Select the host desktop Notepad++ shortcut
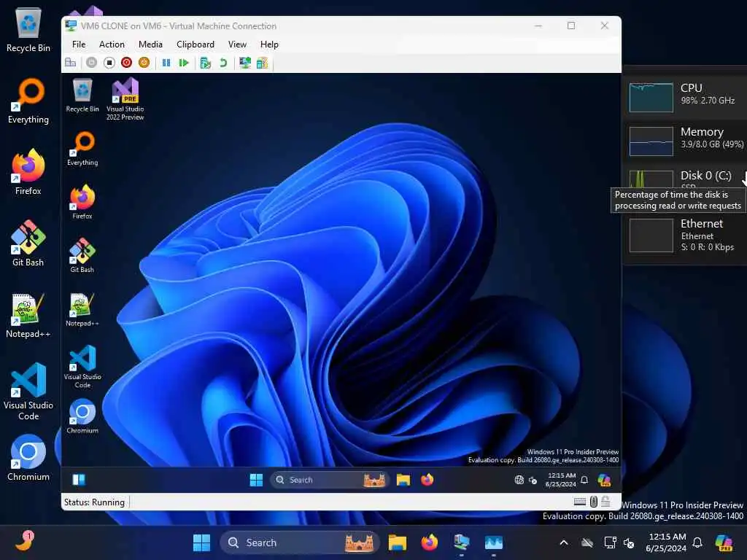747x560 pixels. point(28,316)
